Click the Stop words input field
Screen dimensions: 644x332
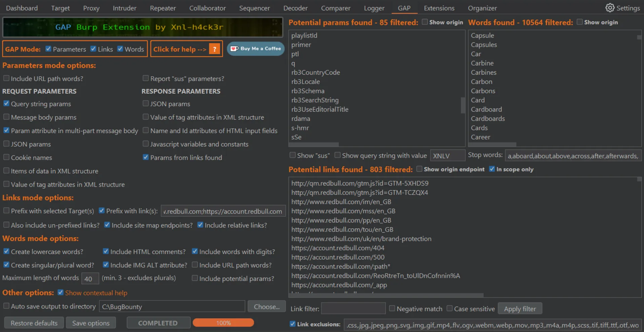coord(573,156)
